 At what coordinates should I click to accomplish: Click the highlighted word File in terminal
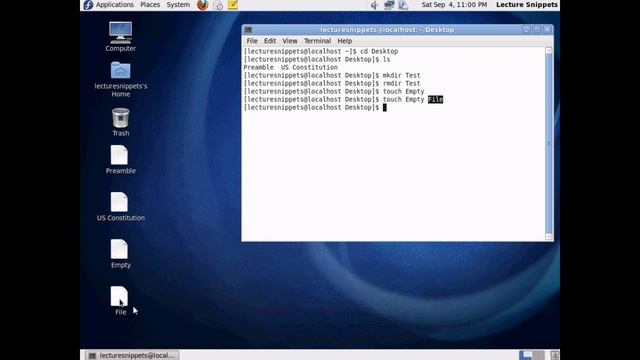click(436, 100)
